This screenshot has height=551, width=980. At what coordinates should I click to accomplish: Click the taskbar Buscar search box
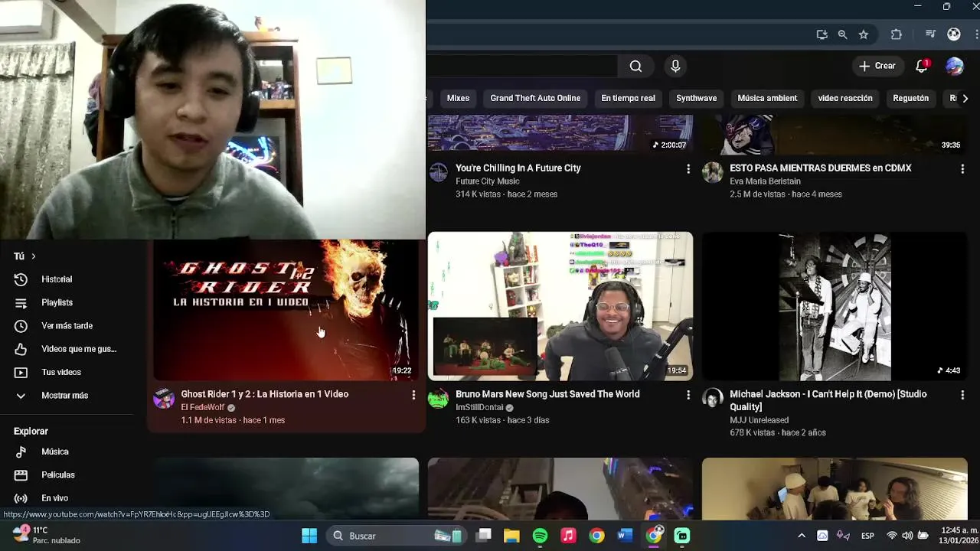click(396, 536)
